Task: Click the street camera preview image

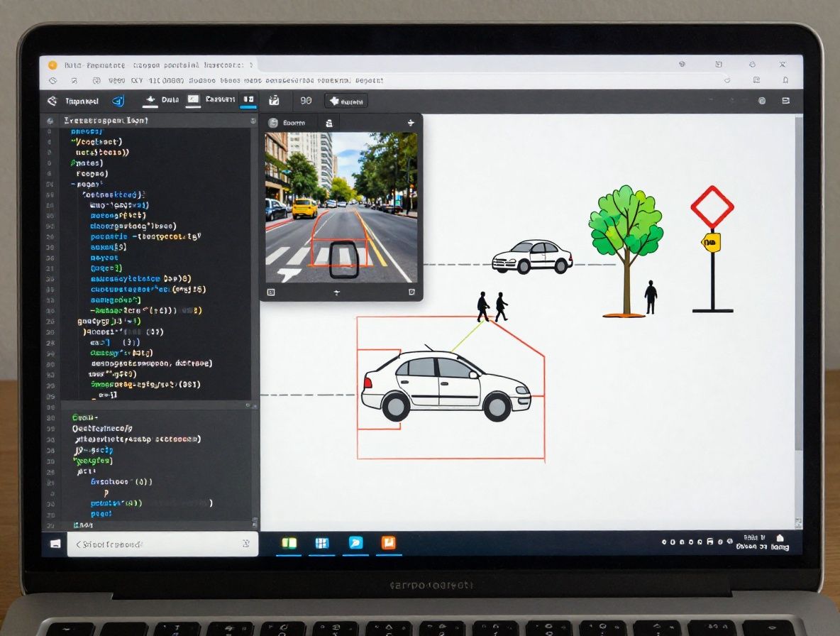Action: pos(341,207)
